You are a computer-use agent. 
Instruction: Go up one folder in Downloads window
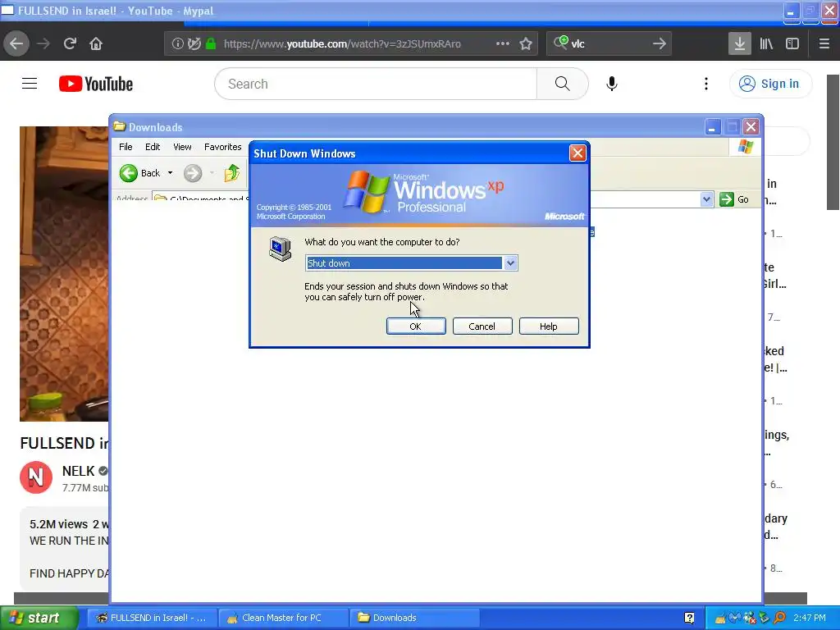232,173
